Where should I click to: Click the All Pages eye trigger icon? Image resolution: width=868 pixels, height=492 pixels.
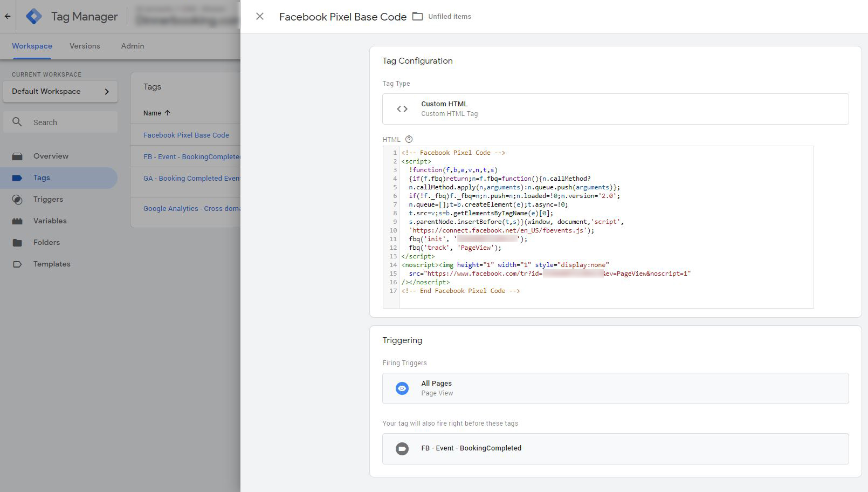(402, 388)
